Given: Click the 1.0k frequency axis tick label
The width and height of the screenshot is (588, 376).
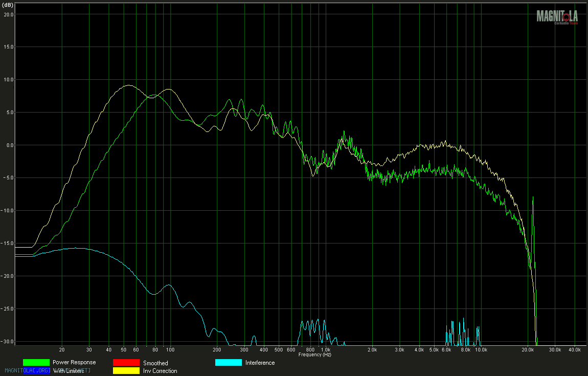Looking at the screenshot, I should tap(325, 350).
